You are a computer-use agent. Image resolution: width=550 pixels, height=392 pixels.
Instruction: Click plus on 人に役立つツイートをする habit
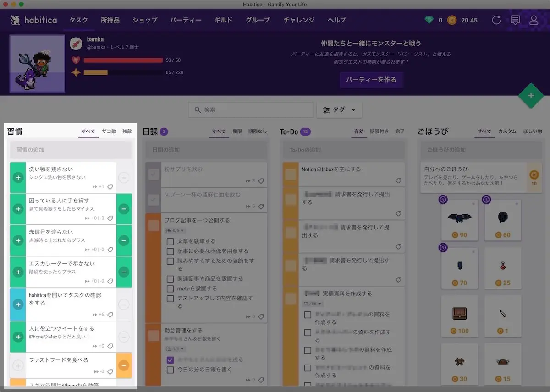coord(18,337)
